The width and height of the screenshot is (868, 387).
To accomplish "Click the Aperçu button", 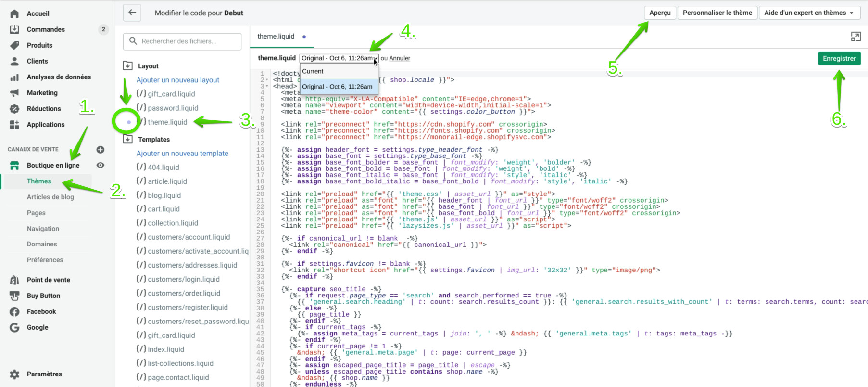I will 660,13.
